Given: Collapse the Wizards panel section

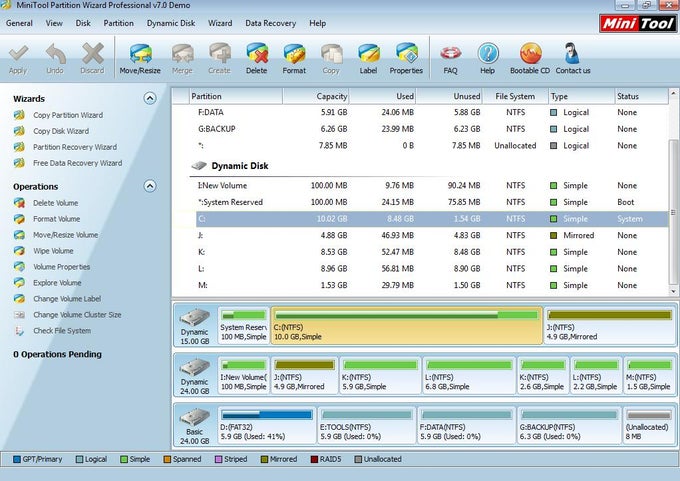Looking at the screenshot, I should pyautogui.click(x=150, y=98).
